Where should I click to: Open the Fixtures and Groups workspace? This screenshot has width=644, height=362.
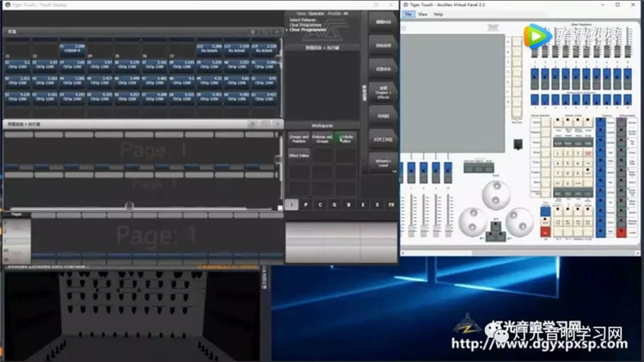323,139
